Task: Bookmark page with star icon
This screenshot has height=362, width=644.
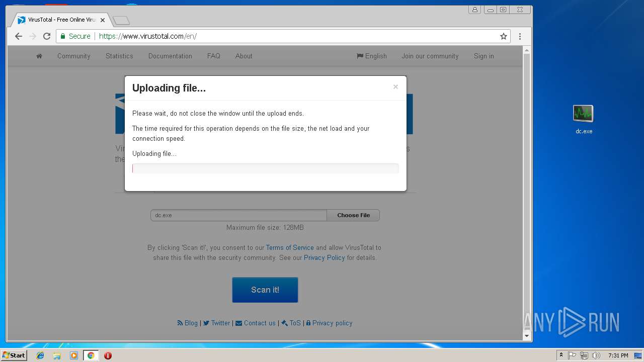Action: click(503, 36)
